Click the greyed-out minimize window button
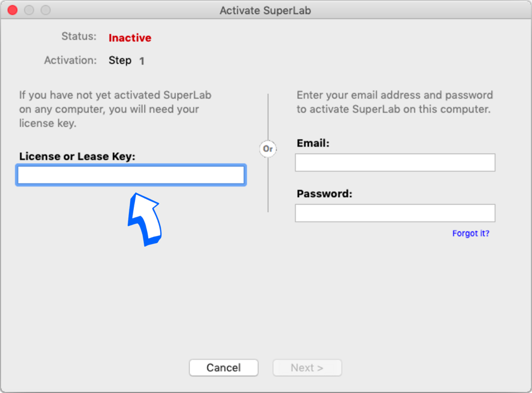This screenshot has height=393, width=532. (29, 11)
